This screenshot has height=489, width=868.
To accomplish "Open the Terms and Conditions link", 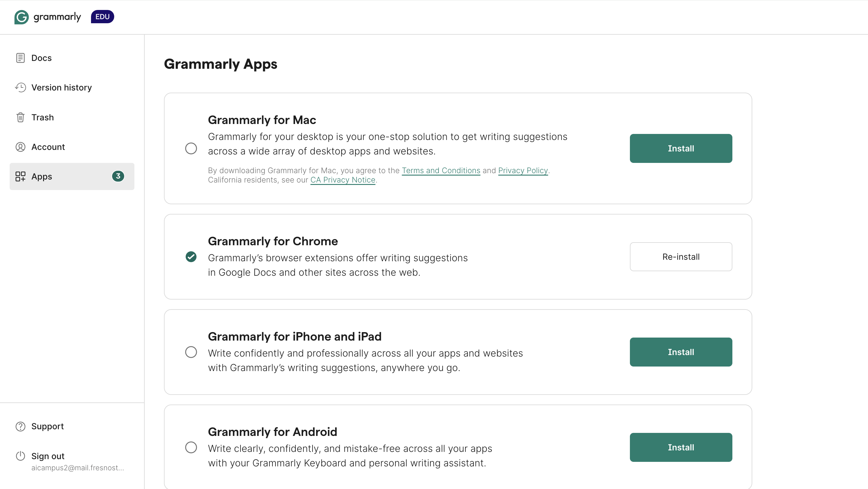I will pos(441,171).
